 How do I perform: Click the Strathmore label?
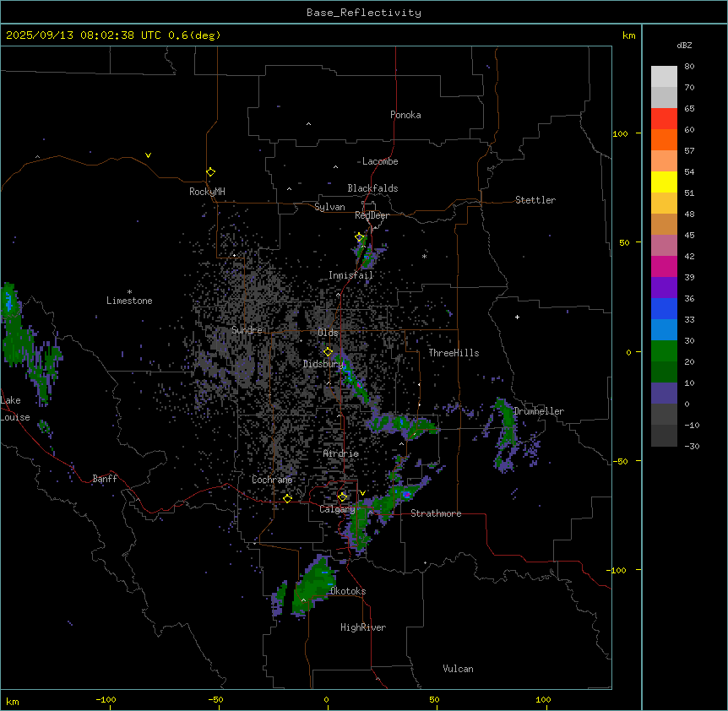click(436, 513)
